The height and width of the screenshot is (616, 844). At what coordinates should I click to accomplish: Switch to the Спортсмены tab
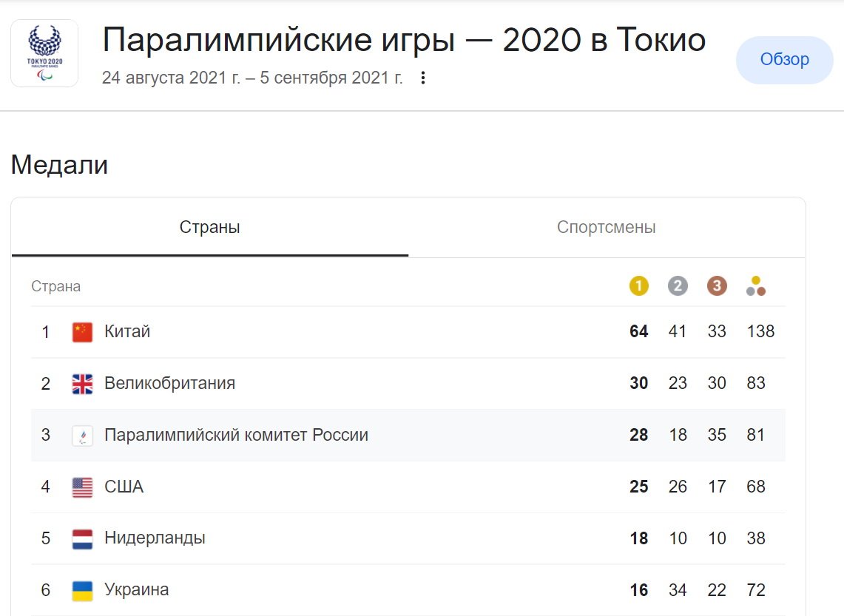606,228
